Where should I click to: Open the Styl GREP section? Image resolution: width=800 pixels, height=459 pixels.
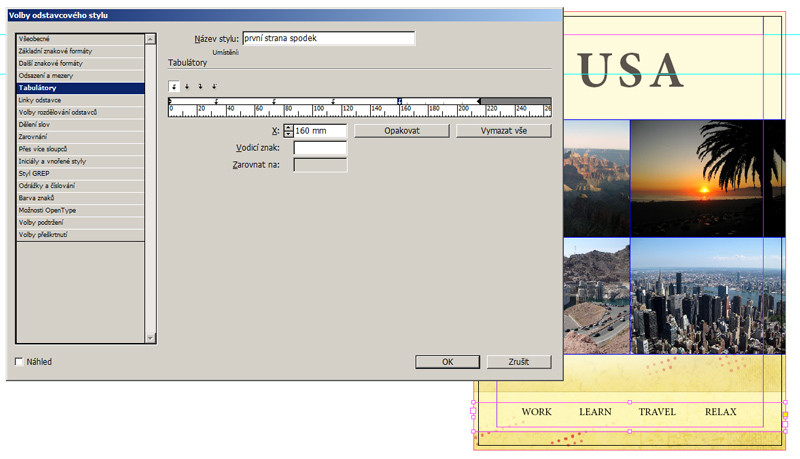click(x=80, y=173)
